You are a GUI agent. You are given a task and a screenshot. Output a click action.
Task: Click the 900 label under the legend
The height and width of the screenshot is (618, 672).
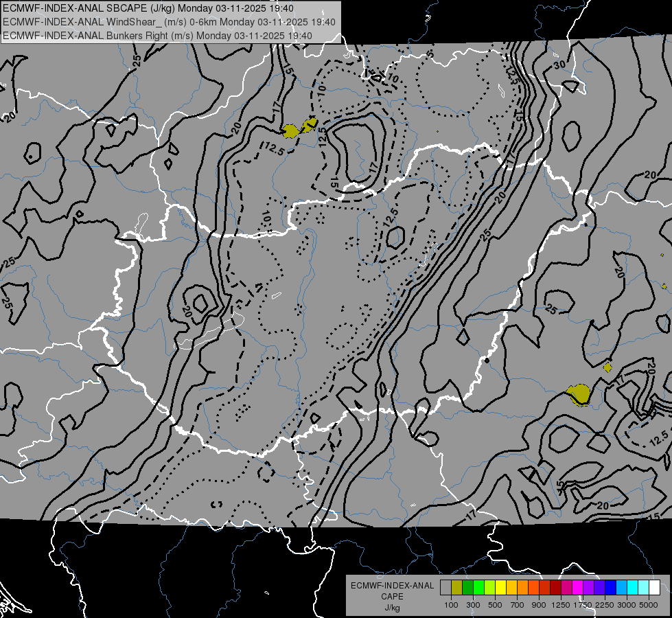click(539, 605)
